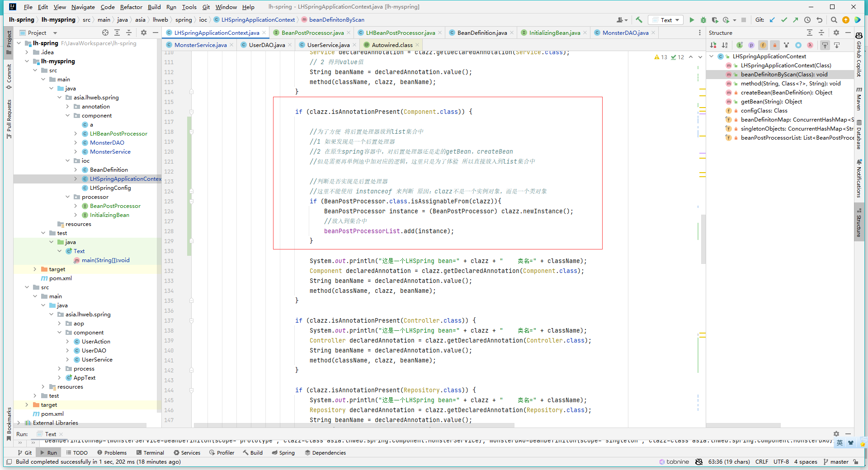Jump to next highlighted error arrow

(x=700, y=57)
